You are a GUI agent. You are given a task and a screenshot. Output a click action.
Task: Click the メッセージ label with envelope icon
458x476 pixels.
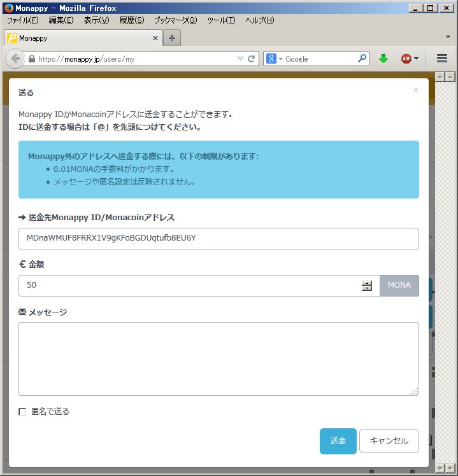(x=43, y=312)
